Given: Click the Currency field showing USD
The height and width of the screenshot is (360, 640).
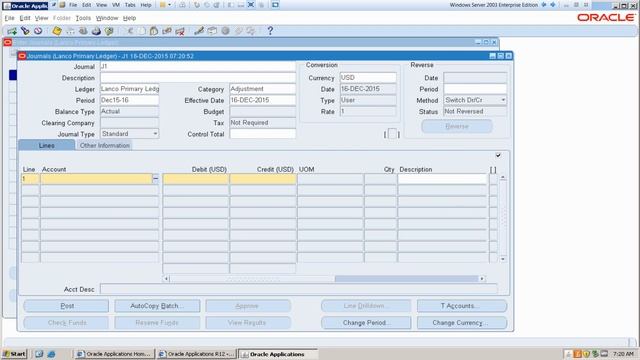Looking at the screenshot, I should 368,78.
